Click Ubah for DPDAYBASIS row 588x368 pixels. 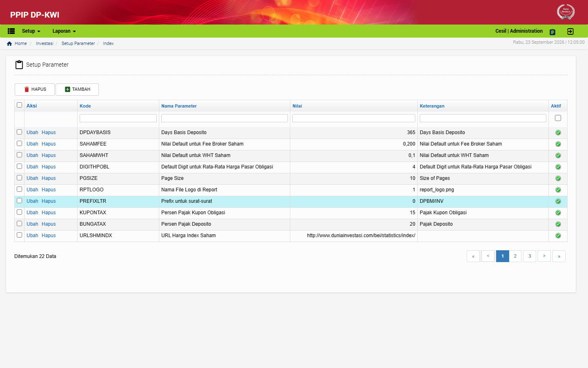tap(32, 132)
